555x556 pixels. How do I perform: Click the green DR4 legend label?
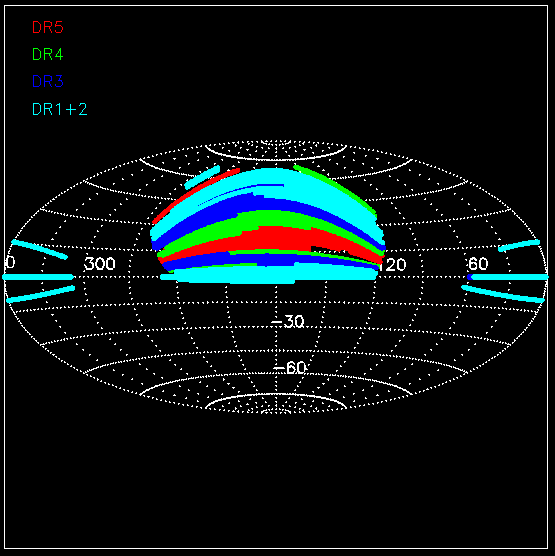(48, 54)
